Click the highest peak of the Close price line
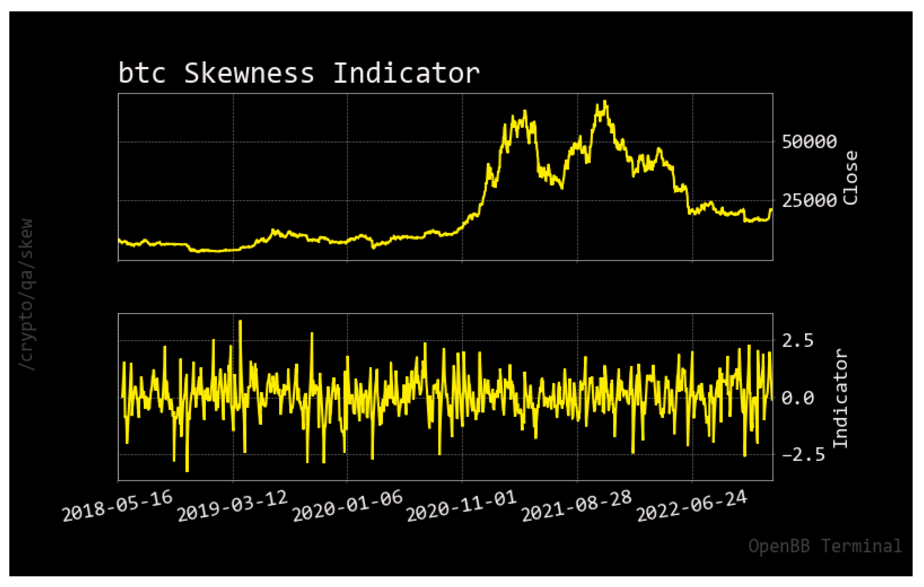 point(605,102)
